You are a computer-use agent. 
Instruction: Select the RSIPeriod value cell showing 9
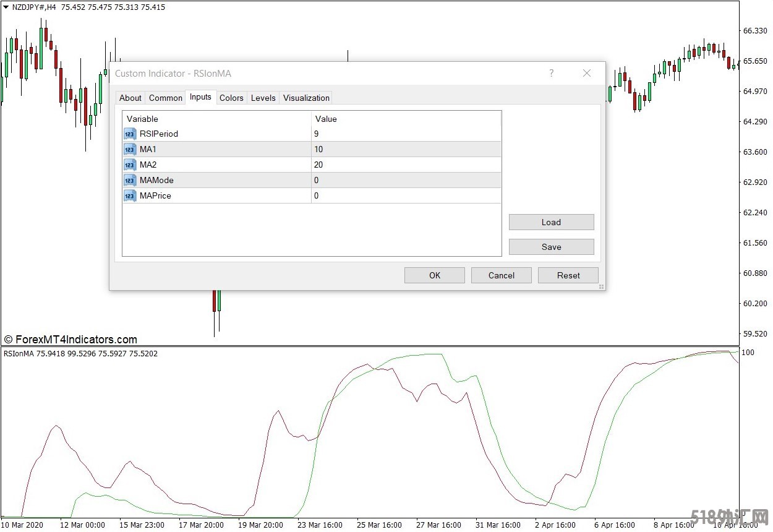(x=406, y=134)
